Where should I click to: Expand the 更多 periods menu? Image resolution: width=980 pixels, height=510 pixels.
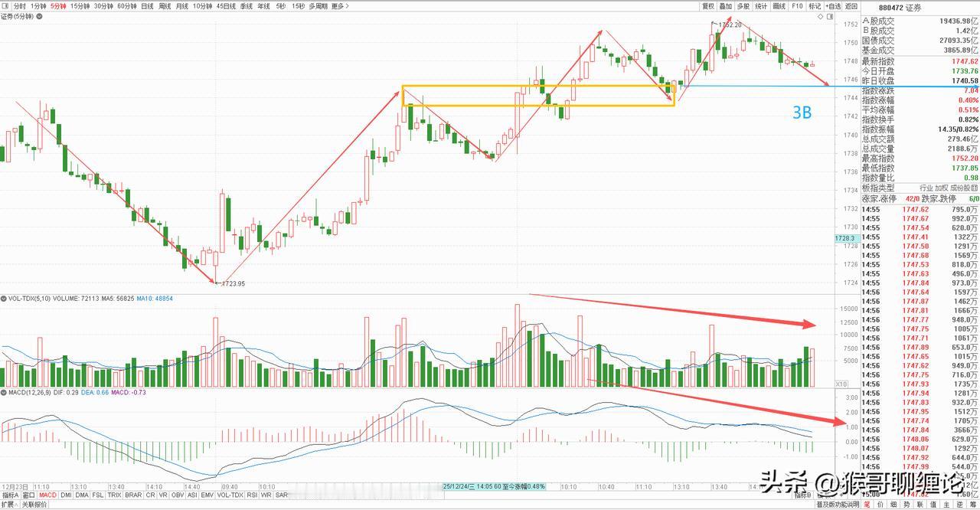click(x=340, y=6)
